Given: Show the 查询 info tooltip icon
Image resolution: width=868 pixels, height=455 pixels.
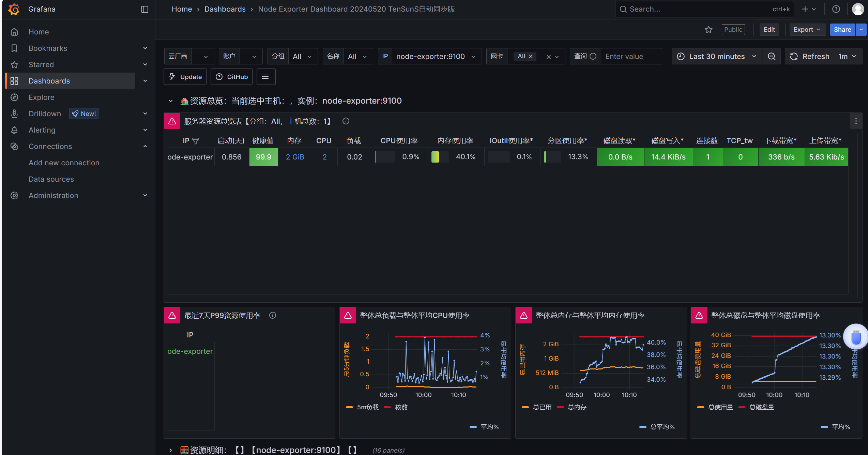Looking at the screenshot, I should tap(593, 56).
